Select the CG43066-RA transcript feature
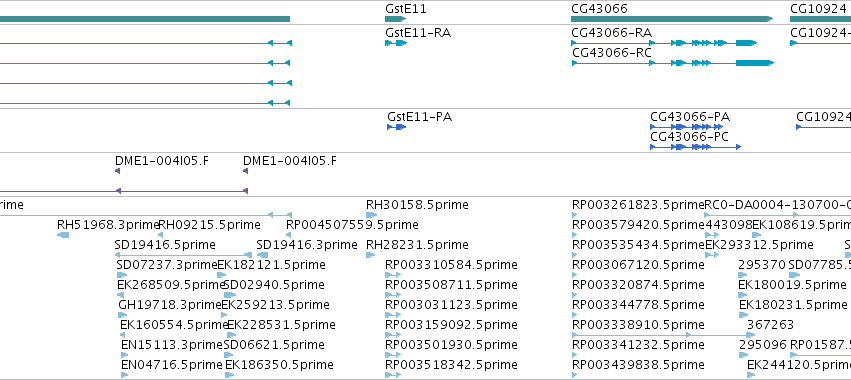 click(x=664, y=43)
